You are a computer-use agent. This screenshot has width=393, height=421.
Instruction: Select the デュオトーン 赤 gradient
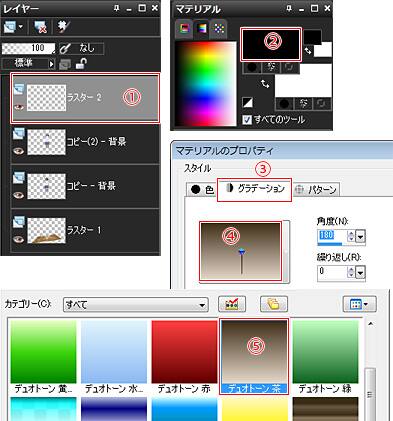[x=184, y=357]
